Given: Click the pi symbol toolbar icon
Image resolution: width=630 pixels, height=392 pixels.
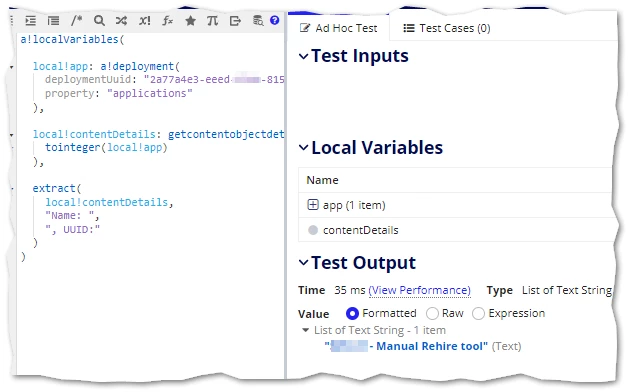Looking at the screenshot, I should [x=213, y=20].
